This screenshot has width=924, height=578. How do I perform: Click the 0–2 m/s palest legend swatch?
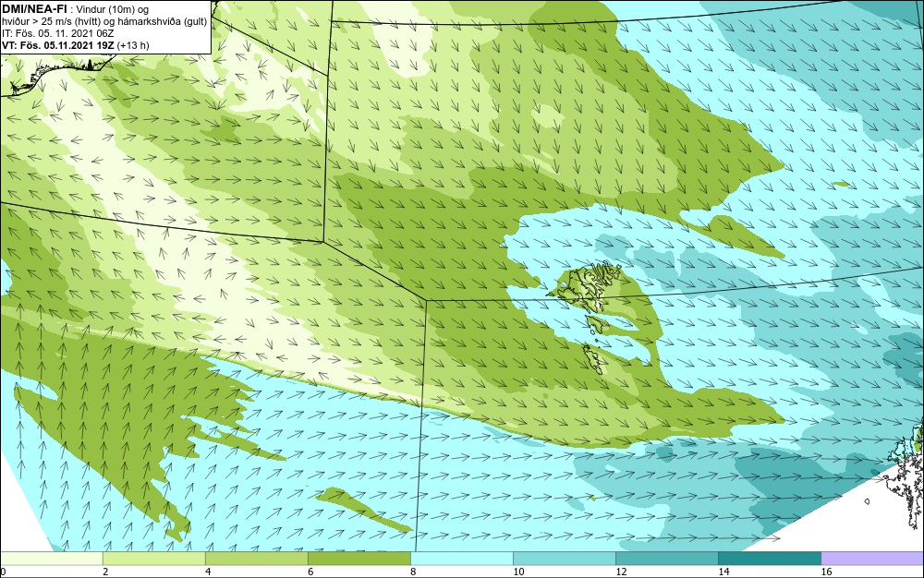pos(51,558)
